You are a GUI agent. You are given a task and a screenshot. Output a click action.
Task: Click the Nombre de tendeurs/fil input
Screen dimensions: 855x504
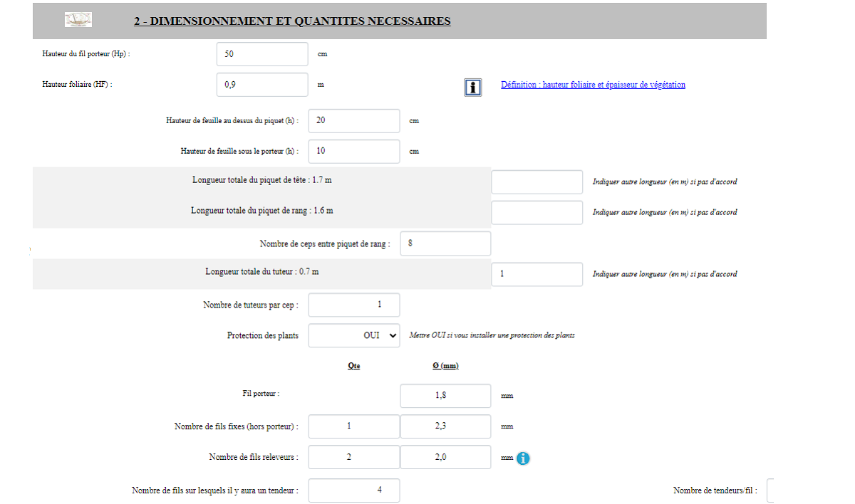(x=770, y=490)
